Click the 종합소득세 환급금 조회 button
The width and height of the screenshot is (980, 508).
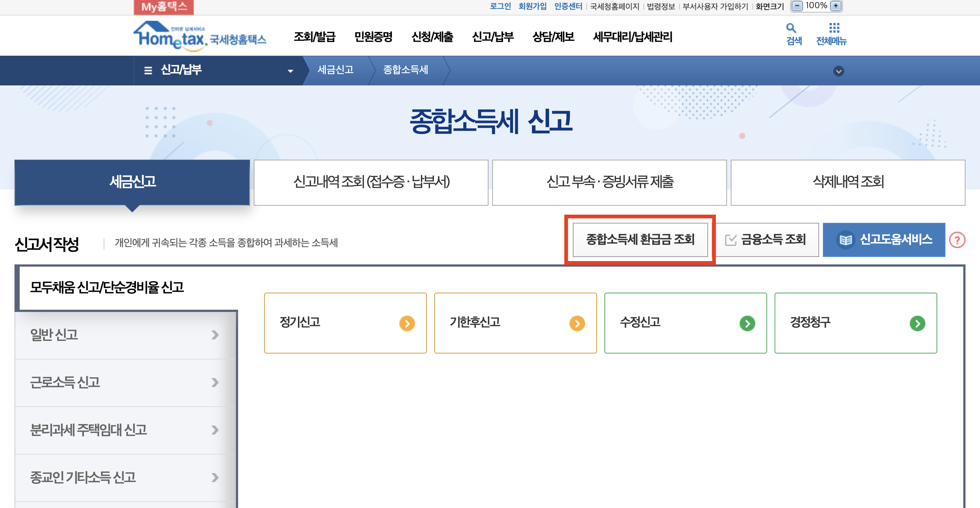point(640,240)
